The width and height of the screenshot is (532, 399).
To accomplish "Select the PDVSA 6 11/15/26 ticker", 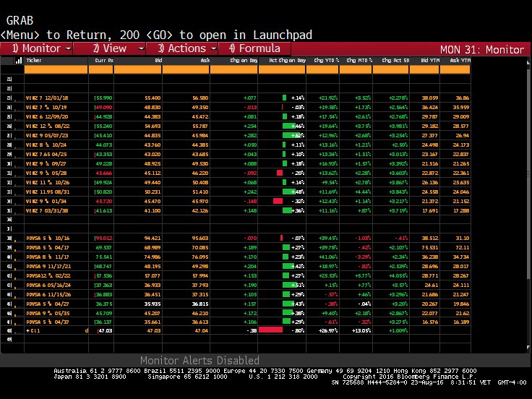I will 48,294.
